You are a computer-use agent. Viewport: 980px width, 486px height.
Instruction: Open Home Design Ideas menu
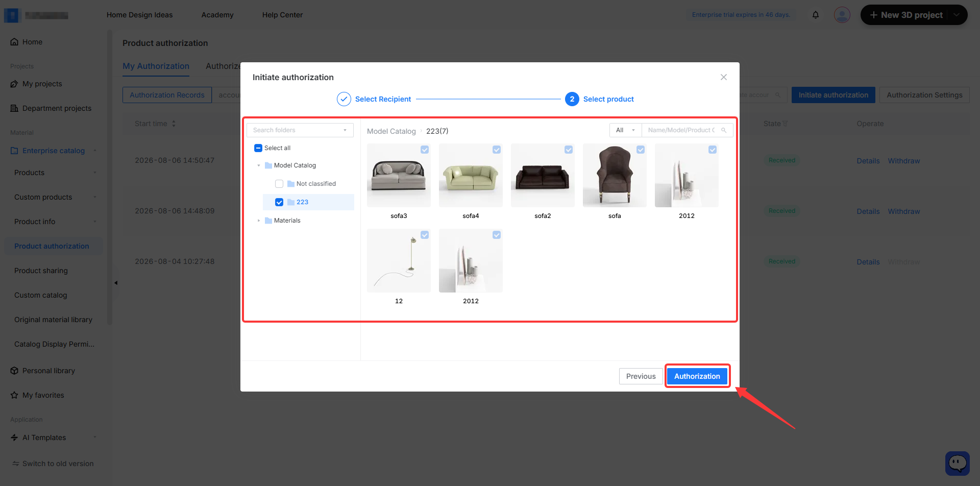click(x=139, y=15)
